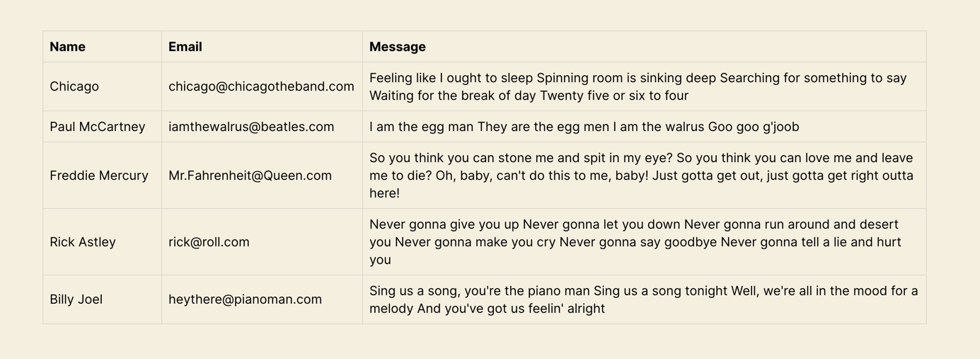Select the Rick Astley name cell
Image resolution: width=980 pixels, height=359 pixels.
point(83,242)
